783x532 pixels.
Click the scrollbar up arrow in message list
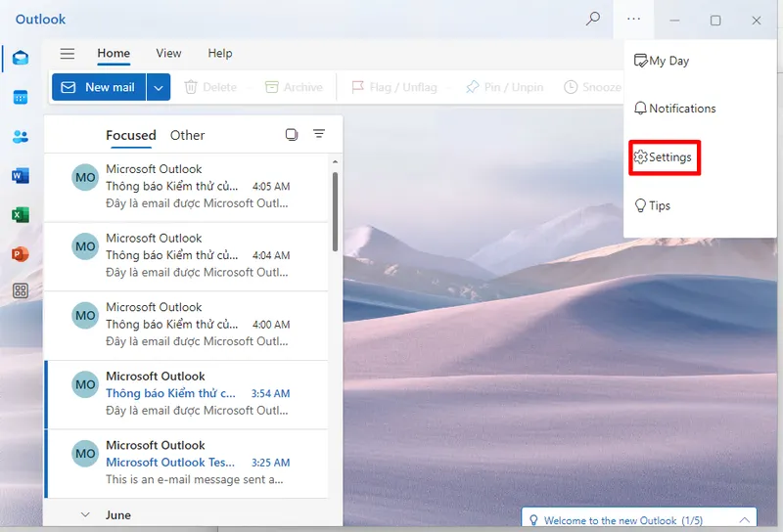coord(335,161)
